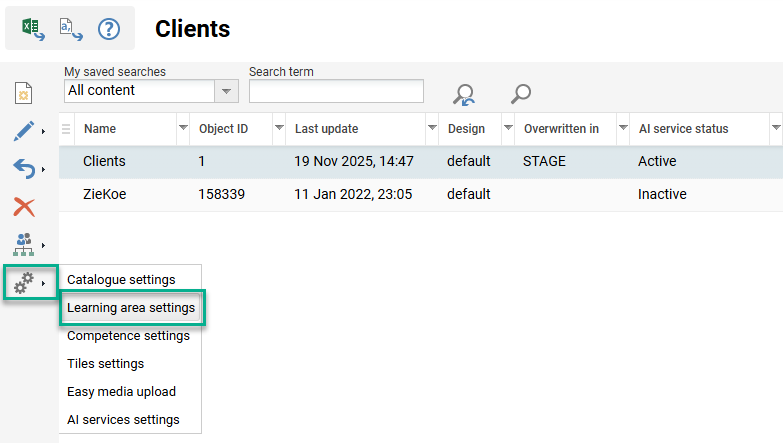
Task: Export the list to Excel
Action: (33, 28)
